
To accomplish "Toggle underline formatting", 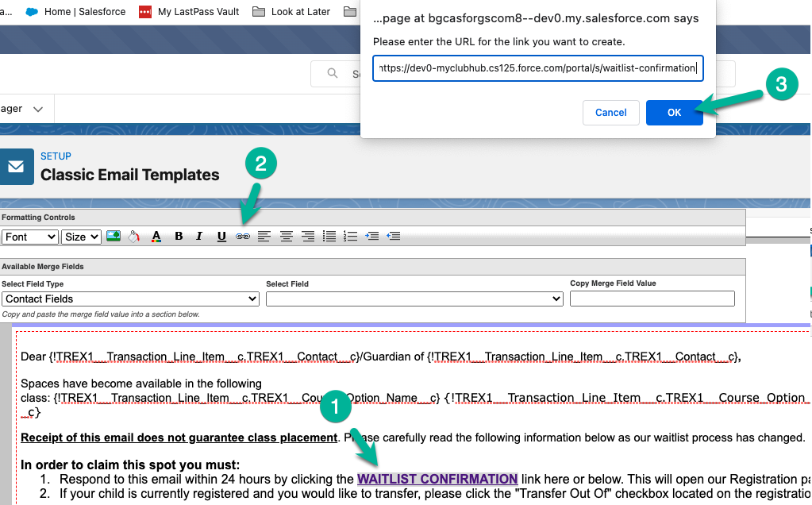I will point(221,236).
